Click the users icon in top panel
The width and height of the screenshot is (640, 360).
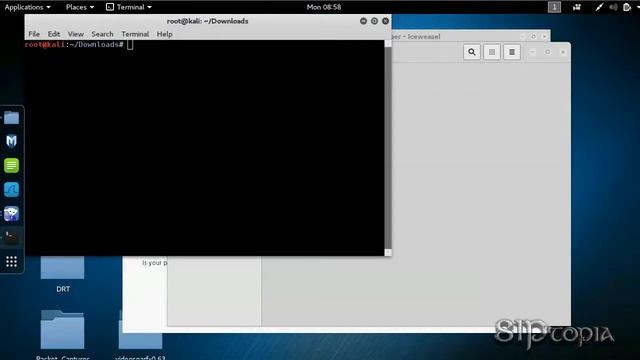(x=577, y=7)
